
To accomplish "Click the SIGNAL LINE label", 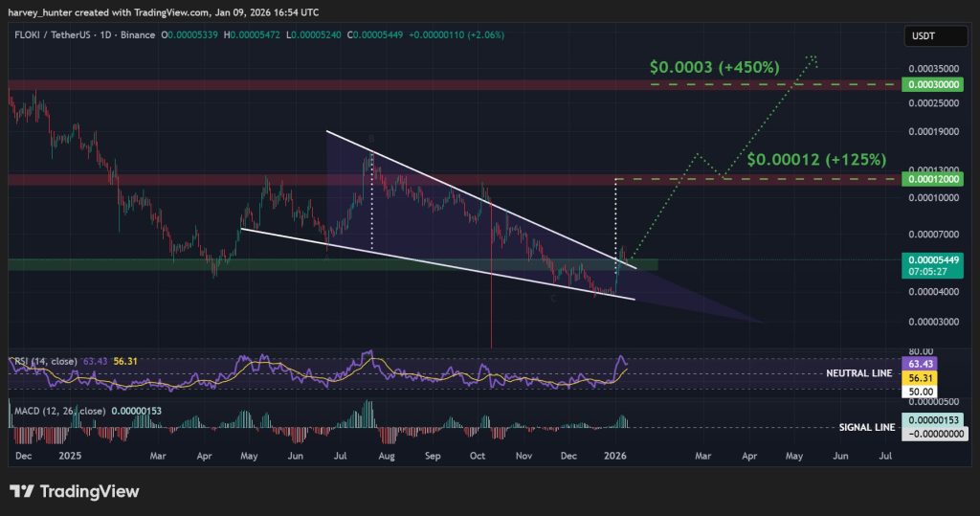I will (866, 427).
